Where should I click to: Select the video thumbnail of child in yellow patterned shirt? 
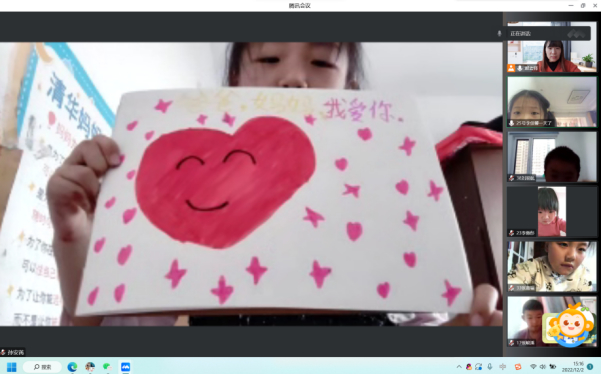(552, 266)
